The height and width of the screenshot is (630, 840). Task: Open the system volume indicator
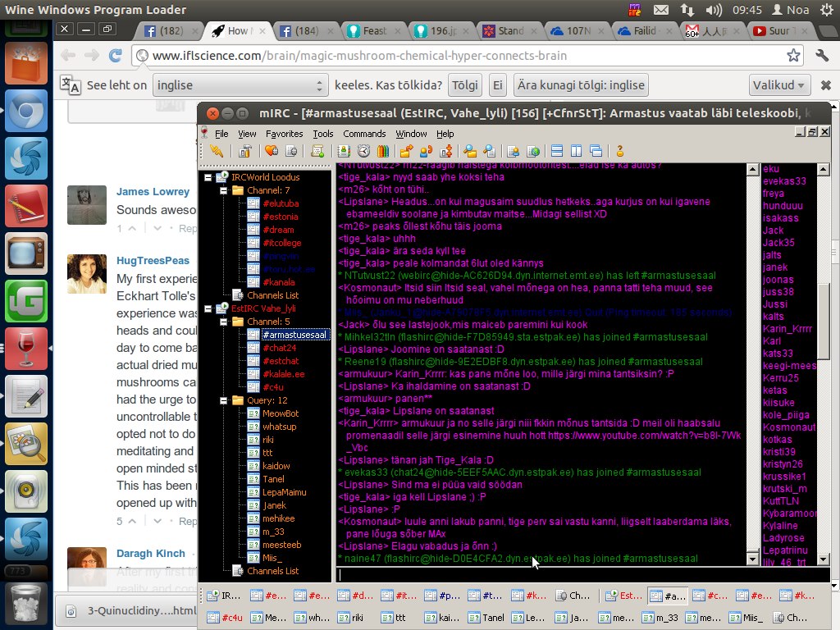[x=714, y=10]
